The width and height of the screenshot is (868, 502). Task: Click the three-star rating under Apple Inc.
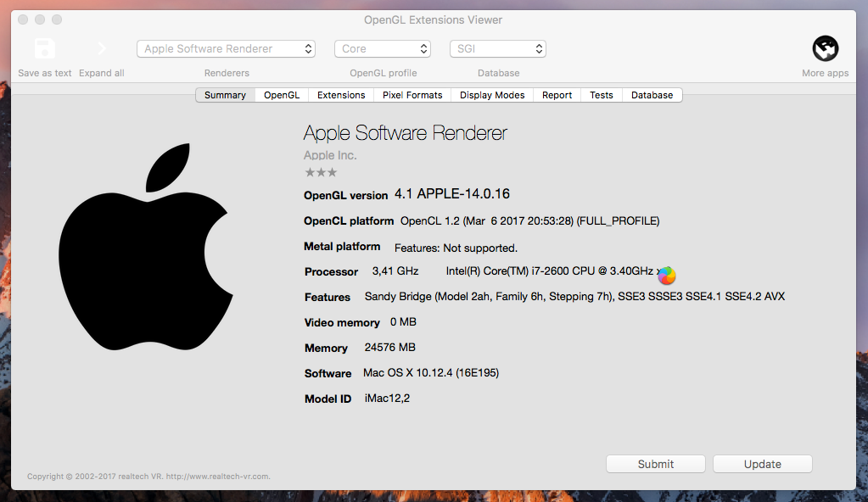321,172
